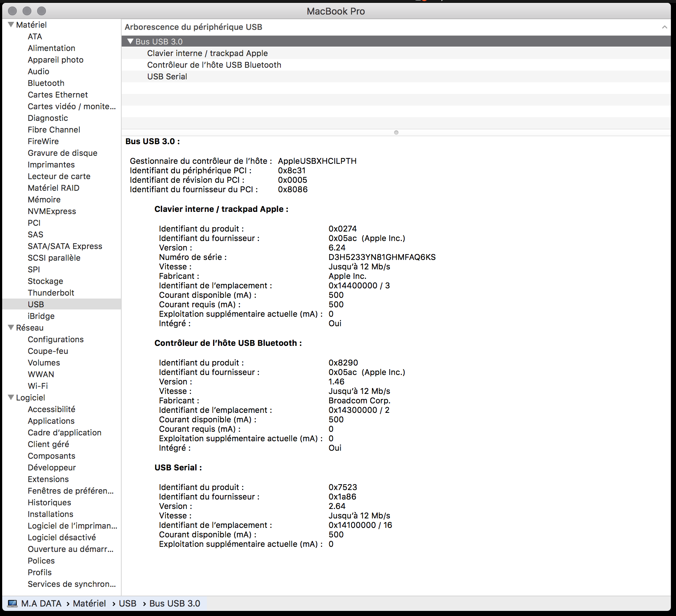
Task: Go to USB in the path bar
Action: click(127, 603)
